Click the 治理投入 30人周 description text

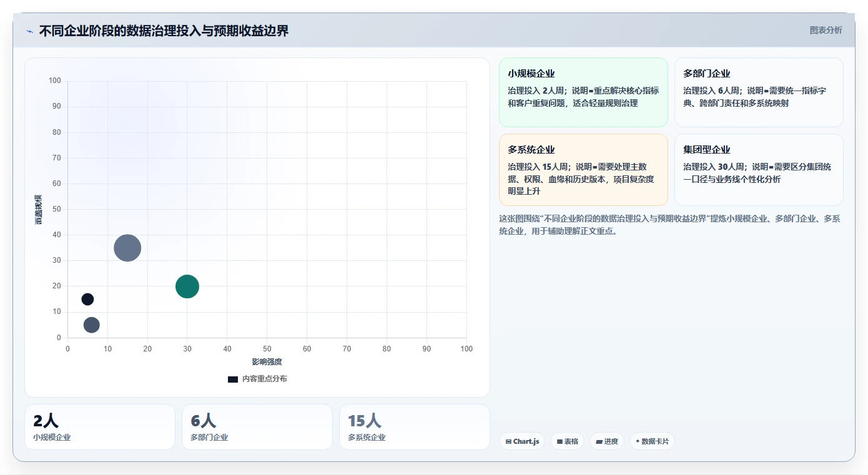757,173
